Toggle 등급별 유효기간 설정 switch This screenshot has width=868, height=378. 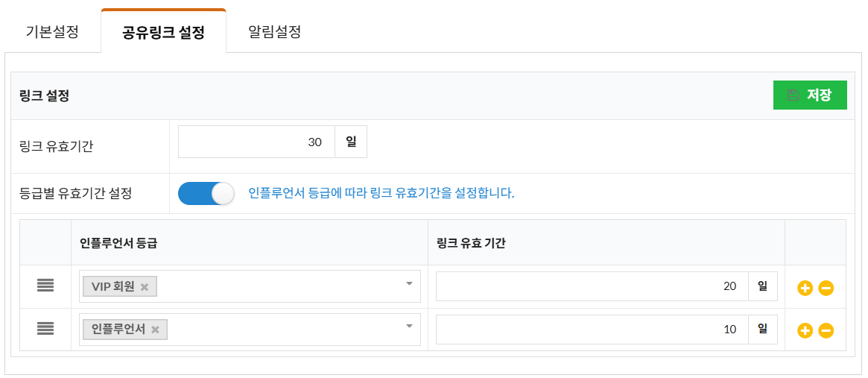point(206,194)
